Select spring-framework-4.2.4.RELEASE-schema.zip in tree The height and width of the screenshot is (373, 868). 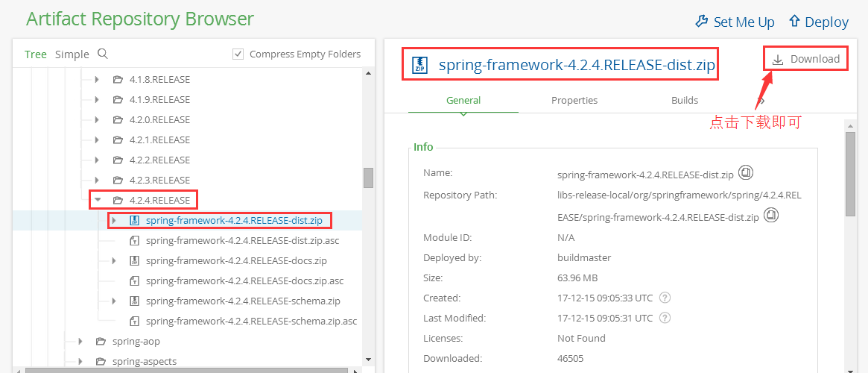click(243, 301)
